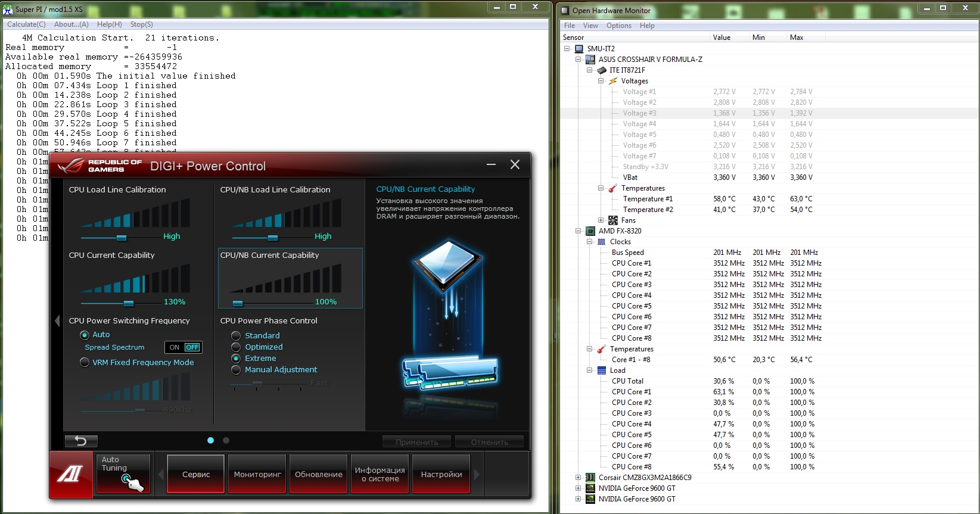
Task: Turn Spread Spectrum ON
Action: [175, 347]
